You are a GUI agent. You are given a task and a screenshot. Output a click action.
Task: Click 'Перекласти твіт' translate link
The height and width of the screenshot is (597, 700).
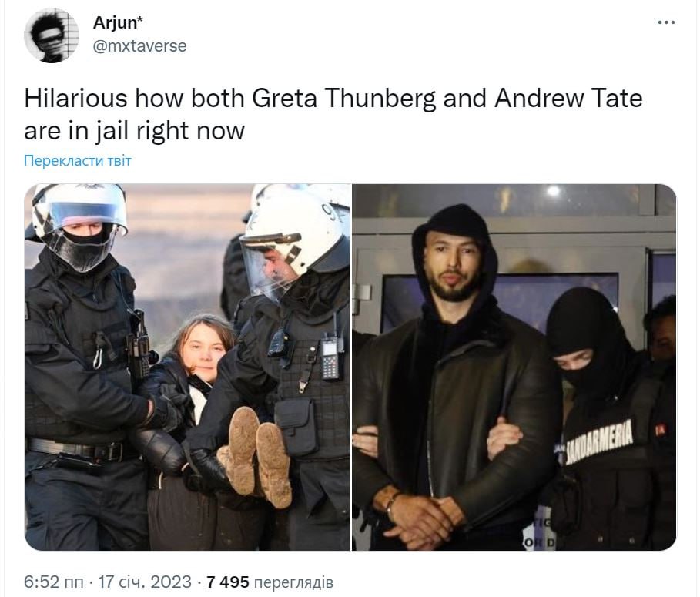coord(77,160)
